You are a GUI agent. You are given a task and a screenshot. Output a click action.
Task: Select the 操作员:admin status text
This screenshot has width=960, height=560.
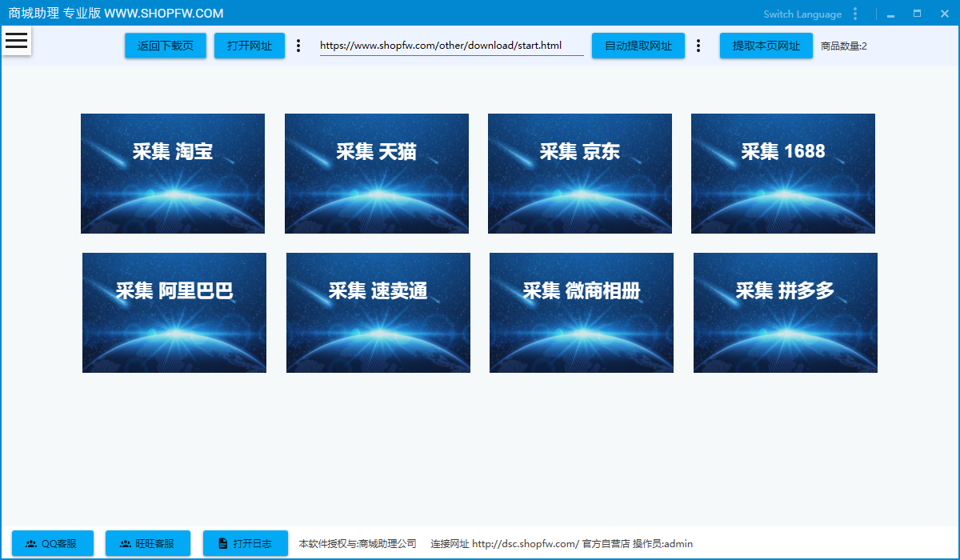[662, 544]
